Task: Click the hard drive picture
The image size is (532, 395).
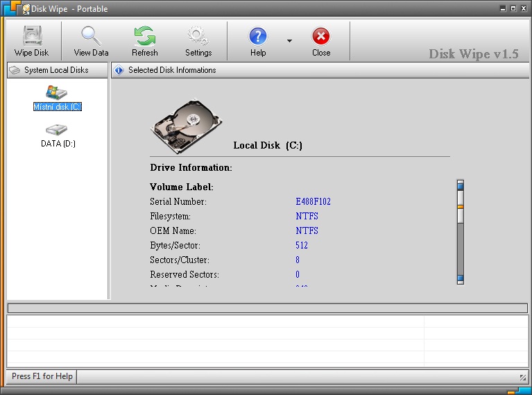Action: pos(187,126)
